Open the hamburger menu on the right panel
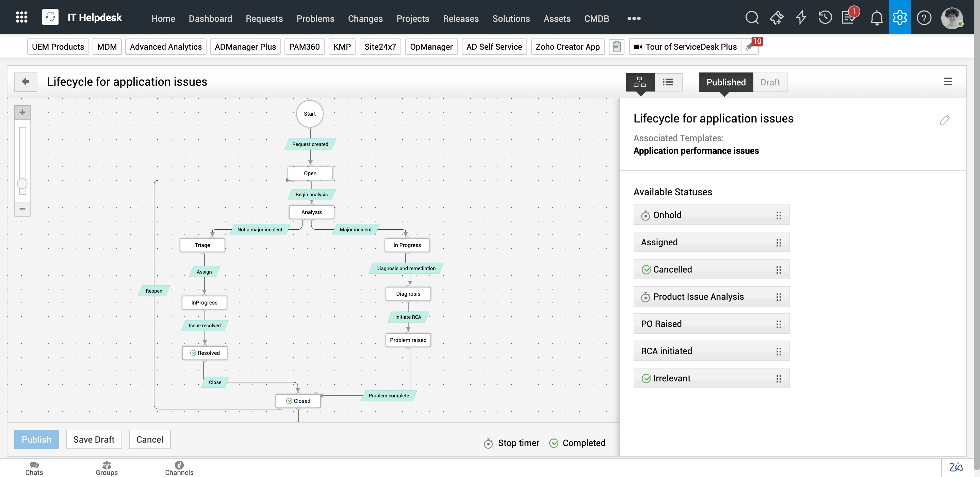Screen dimensions: 980x477 [948, 81]
